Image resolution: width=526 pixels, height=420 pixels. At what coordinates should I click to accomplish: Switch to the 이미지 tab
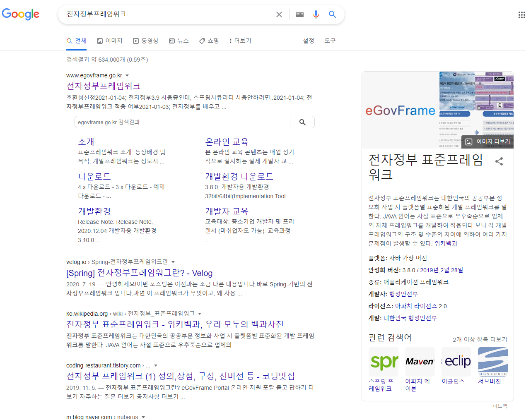110,41
